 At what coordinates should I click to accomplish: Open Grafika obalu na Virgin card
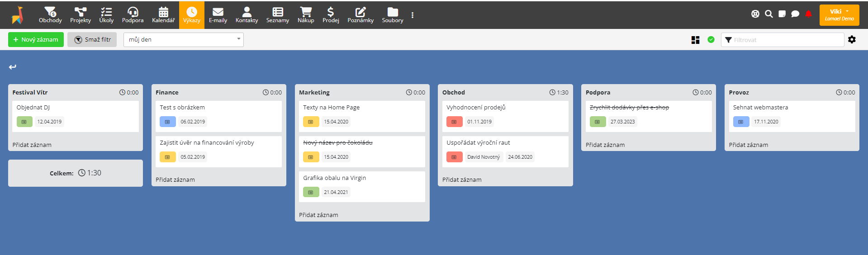(x=362, y=187)
